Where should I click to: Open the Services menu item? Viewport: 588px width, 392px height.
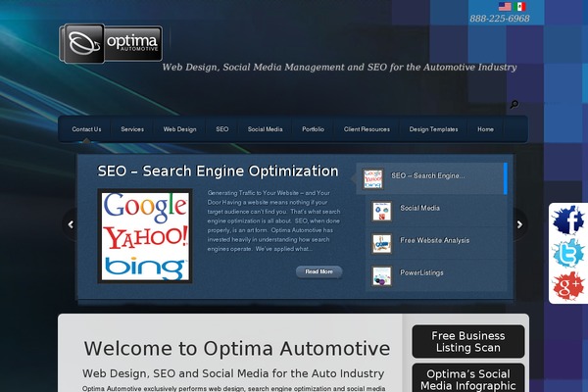point(132,129)
